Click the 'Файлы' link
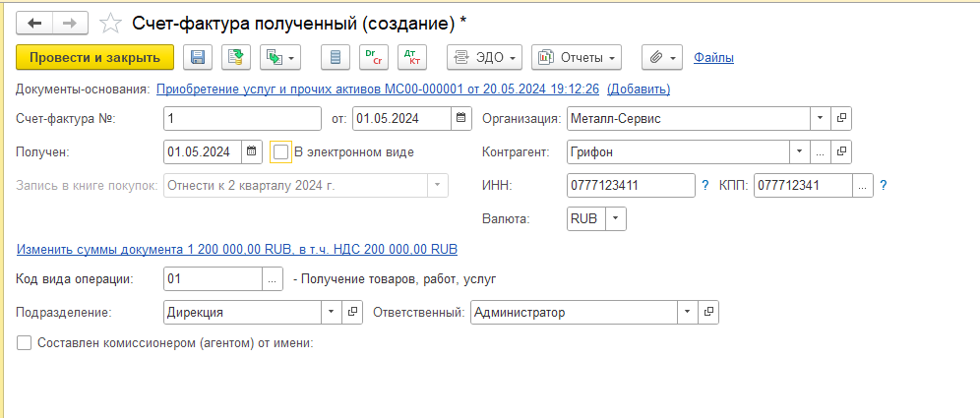 713,57
